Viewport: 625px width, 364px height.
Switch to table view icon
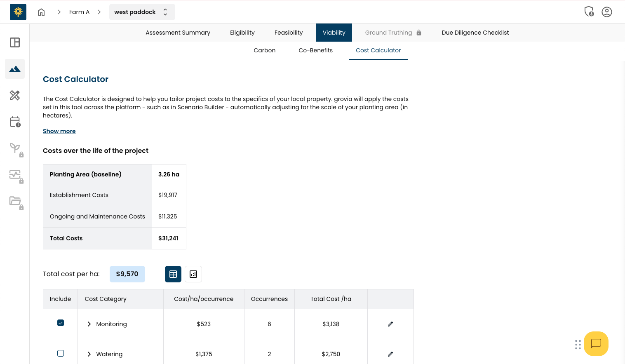click(x=173, y=274)
